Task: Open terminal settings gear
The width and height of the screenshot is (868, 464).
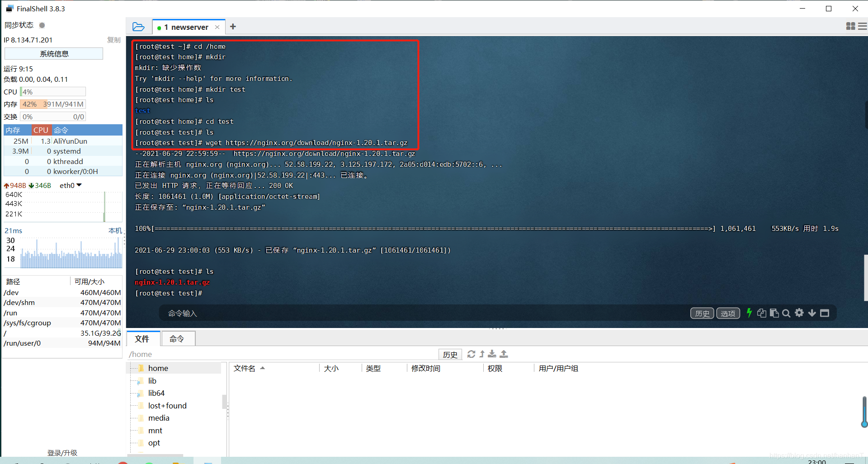Action: 799,313
